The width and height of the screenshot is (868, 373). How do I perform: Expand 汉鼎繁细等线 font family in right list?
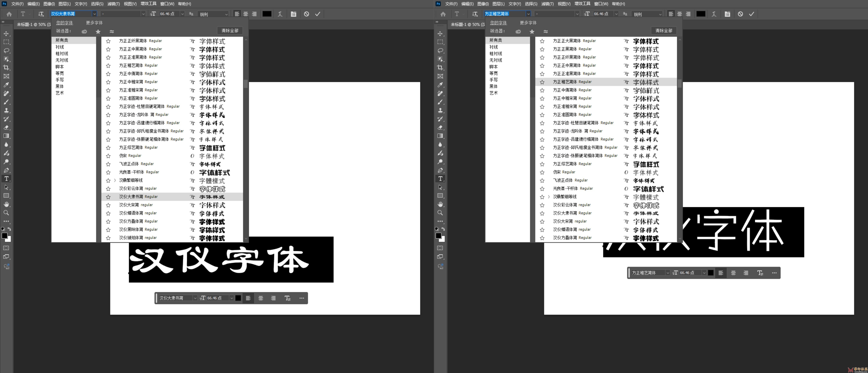[549, 197]
